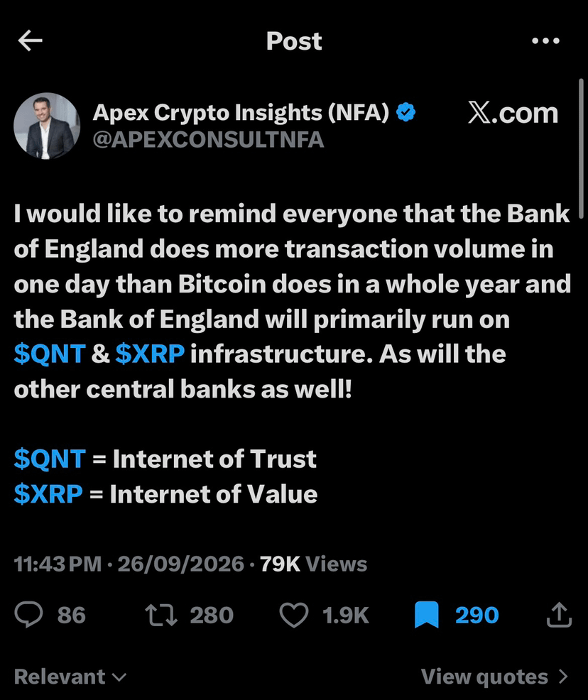This screenshot has height=700, width=588.
Task: Click the $QNT tag beside Internet of Trust
Action: coord(50,459)
